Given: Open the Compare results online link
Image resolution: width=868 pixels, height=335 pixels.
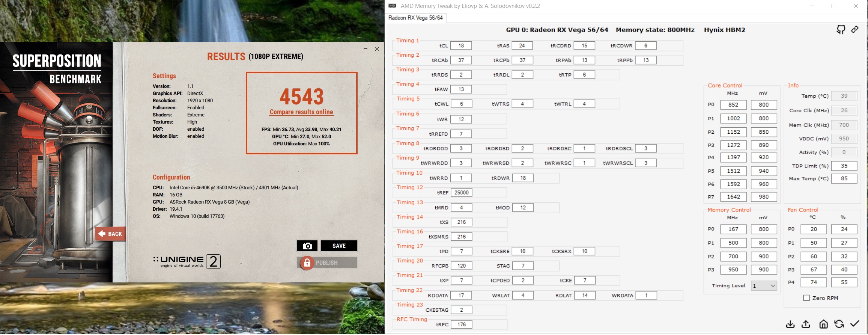Looking at the screenshot, I should tap(301, 112).
